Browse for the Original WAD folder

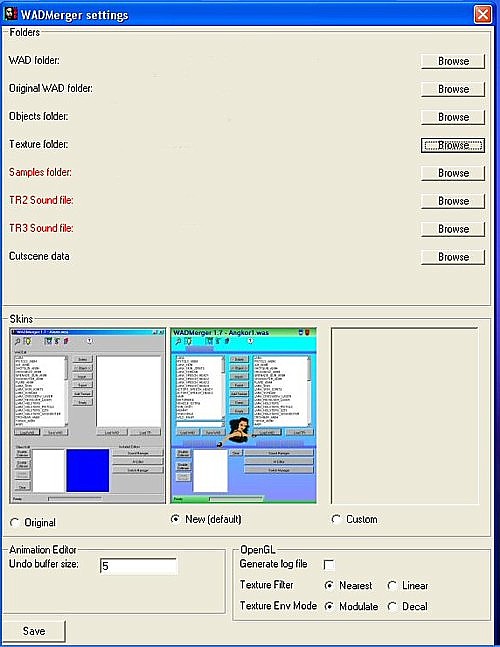click(x=453, y=89)
